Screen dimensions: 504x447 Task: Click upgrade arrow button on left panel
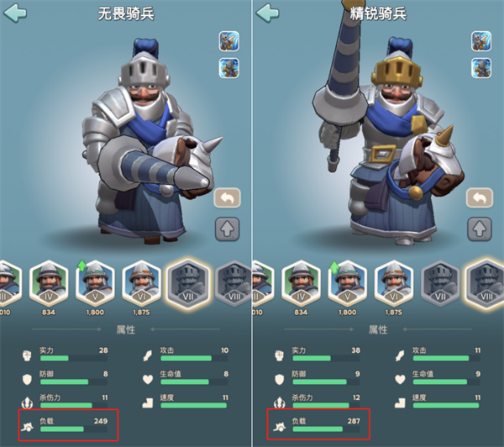[228, 229]
